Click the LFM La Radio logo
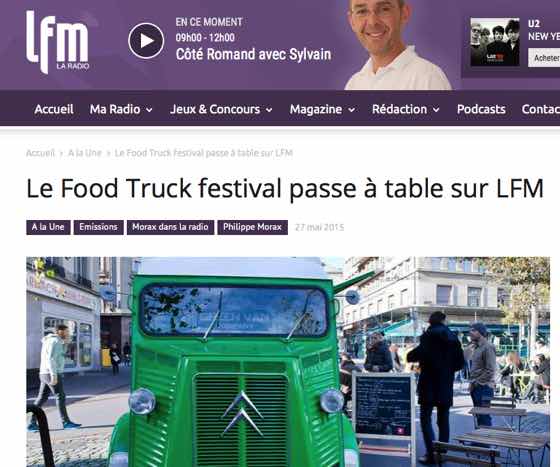 tap(57, 42)
